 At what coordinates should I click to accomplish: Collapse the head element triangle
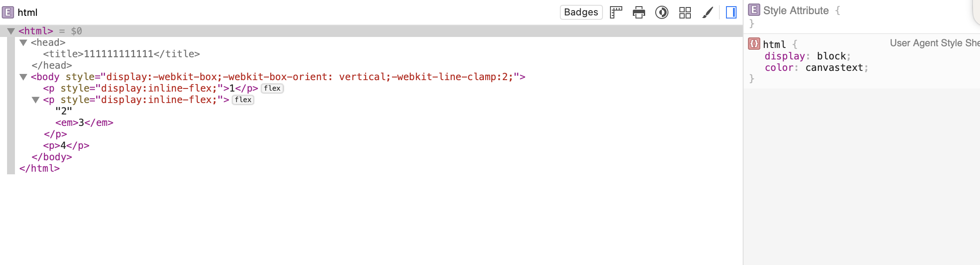click(x=23, y=43)
